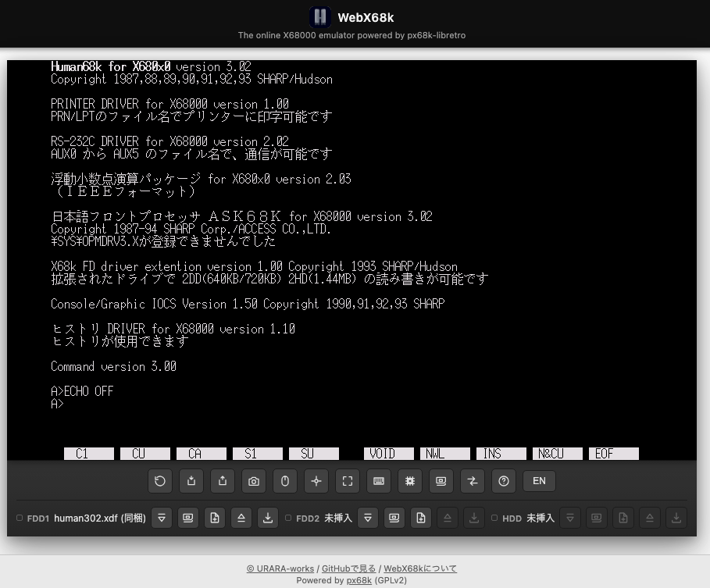Click the NWL function key label

[445, 454]
